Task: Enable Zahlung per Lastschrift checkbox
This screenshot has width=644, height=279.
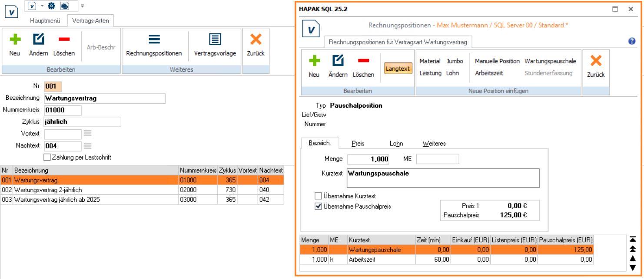Action: coord(47,157)
